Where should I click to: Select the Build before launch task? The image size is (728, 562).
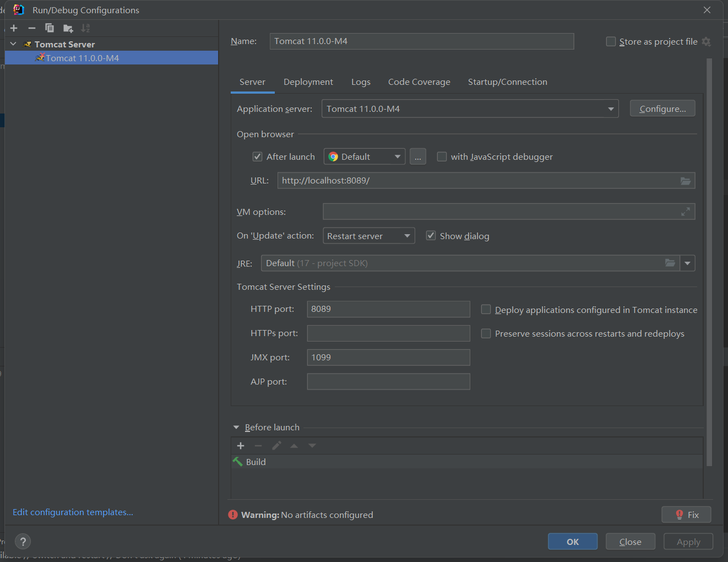(467, 462)
